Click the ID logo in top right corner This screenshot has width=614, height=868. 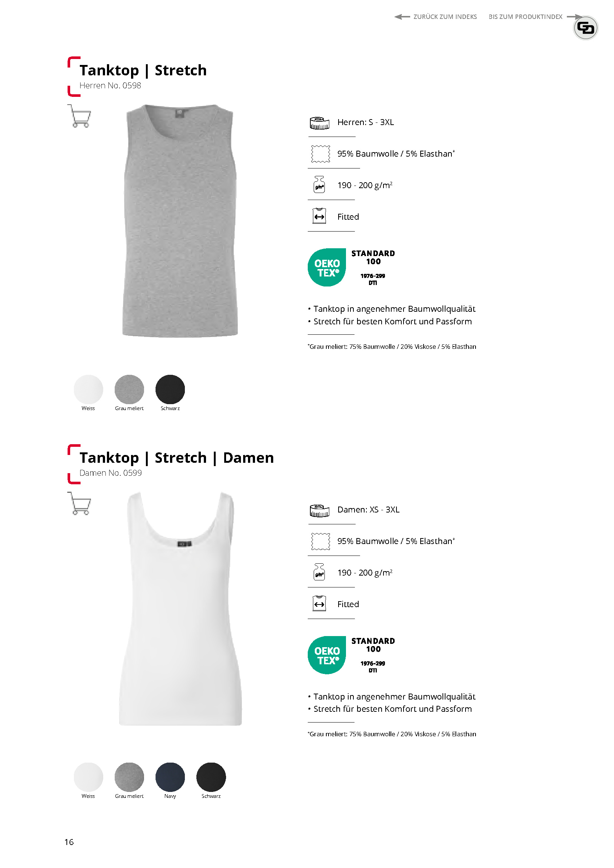coord(586,27)
